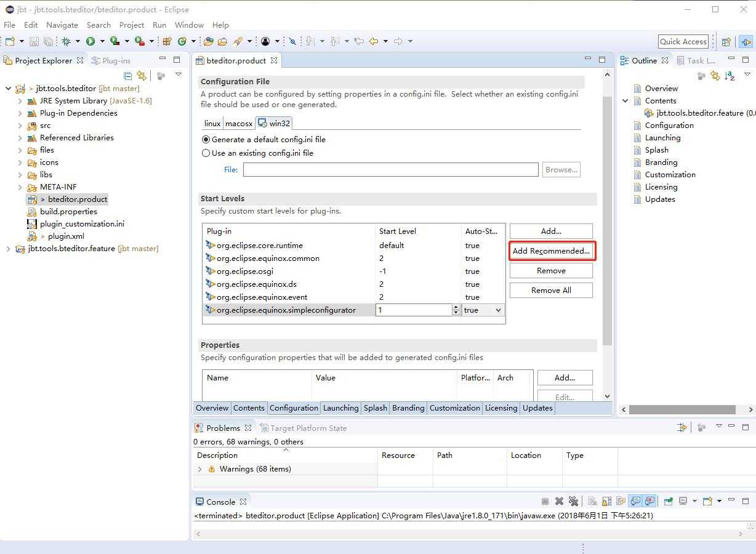The height and width of the screenshot is (554, 756).
Task: Click the Open Perspective icon beside Quick Access
Action: coord(726,41)
